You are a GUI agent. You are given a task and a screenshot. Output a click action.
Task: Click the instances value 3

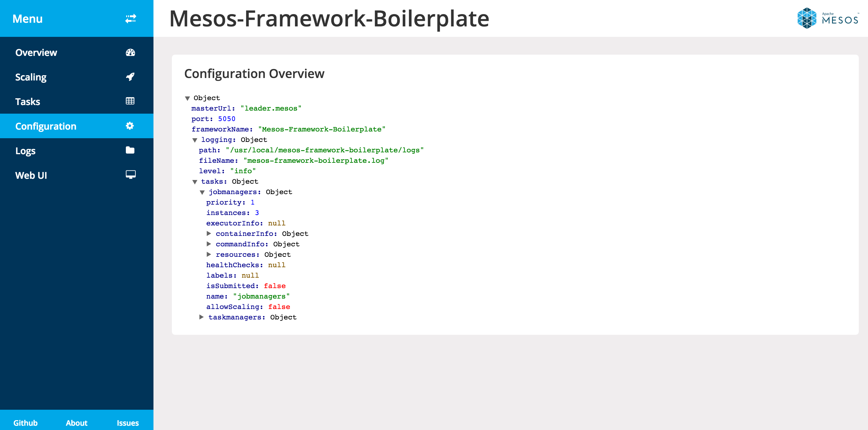coord(257,213)
